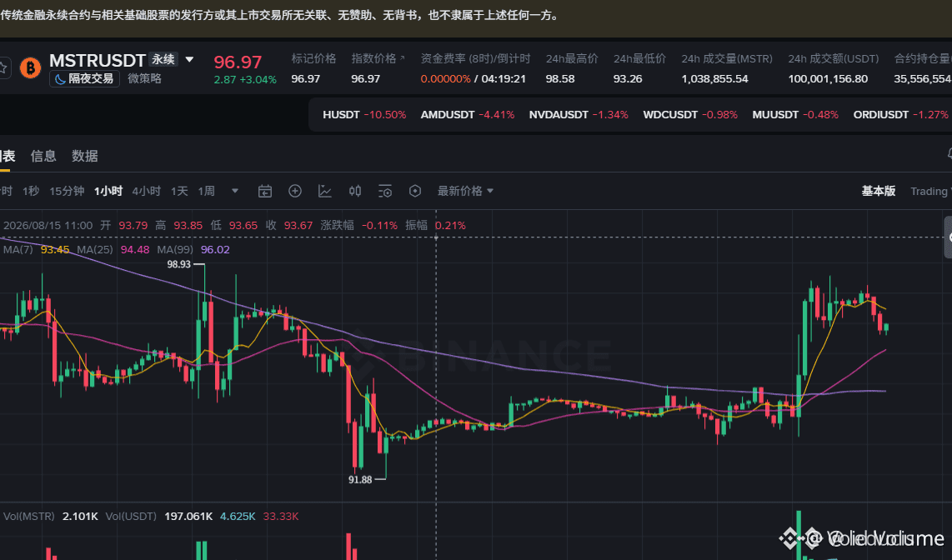Click the hexagon chart settings icon
The width and height of the screenshot is (952, 560).
point(415,191)
